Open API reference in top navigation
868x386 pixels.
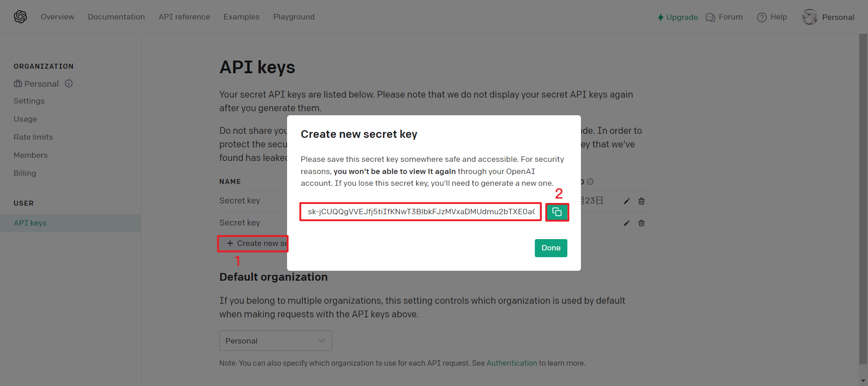[x=184, y=17]
